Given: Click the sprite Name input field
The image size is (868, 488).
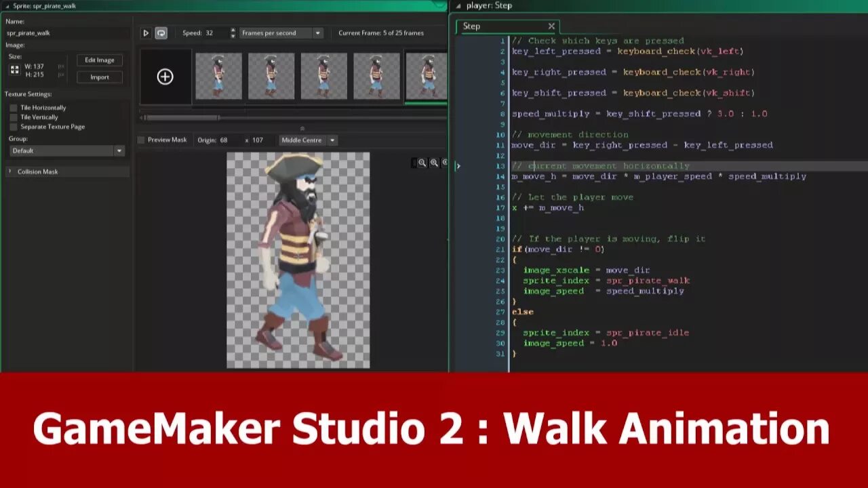Looking at the screenshot, I should 66,33.
